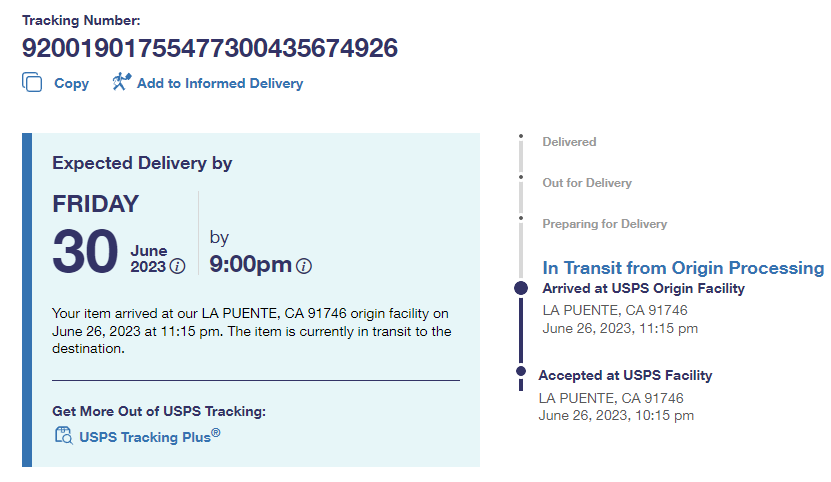The image size is (831, 482).
Task: Click the Copy link text
Action: [x=71, y=84]
